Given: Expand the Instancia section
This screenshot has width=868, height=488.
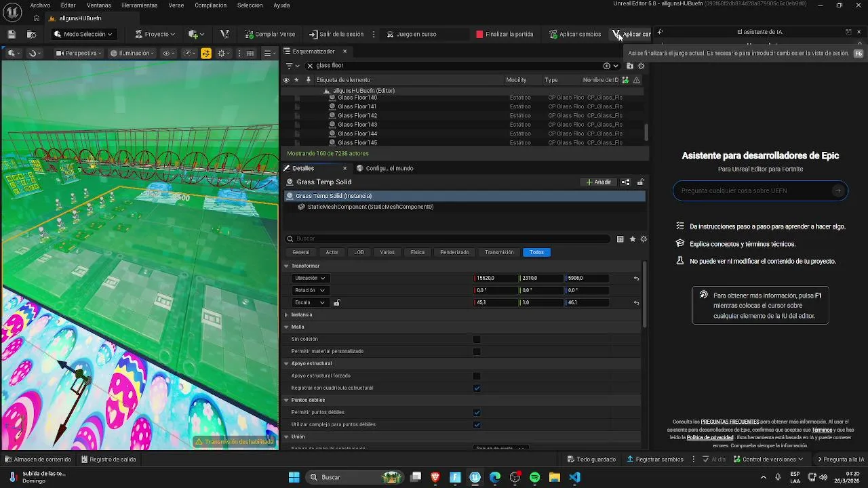Looking at the screenshot, I should tap(287, 314).
